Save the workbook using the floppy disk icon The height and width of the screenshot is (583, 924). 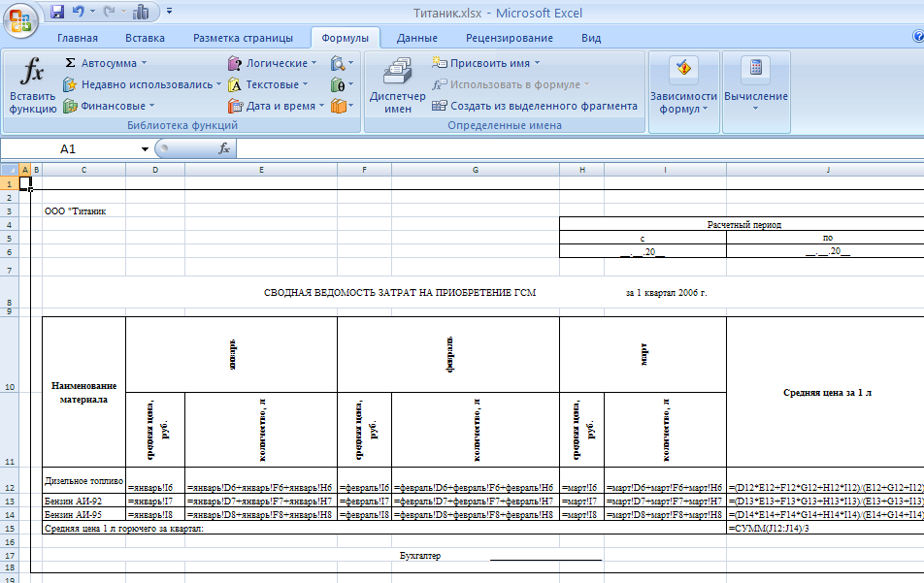click(x=56, y=13)
